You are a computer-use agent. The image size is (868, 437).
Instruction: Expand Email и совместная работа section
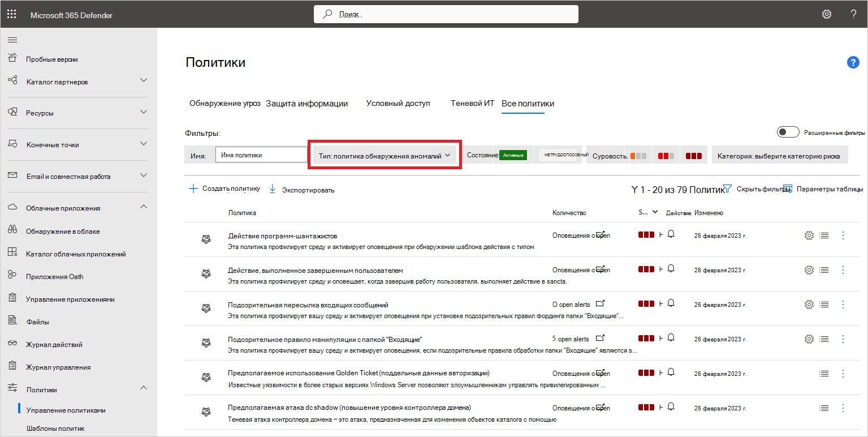pos(144,175)
